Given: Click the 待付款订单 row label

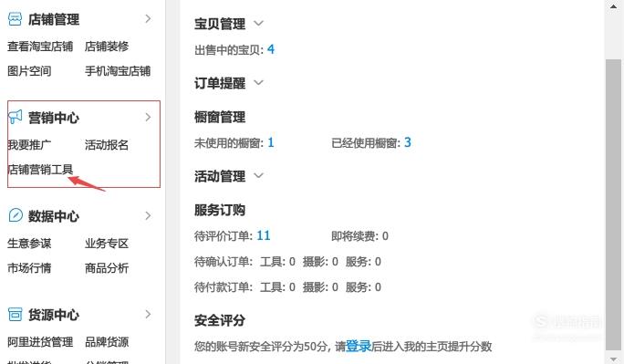Looking at the screenshot, I should point(224,287).
